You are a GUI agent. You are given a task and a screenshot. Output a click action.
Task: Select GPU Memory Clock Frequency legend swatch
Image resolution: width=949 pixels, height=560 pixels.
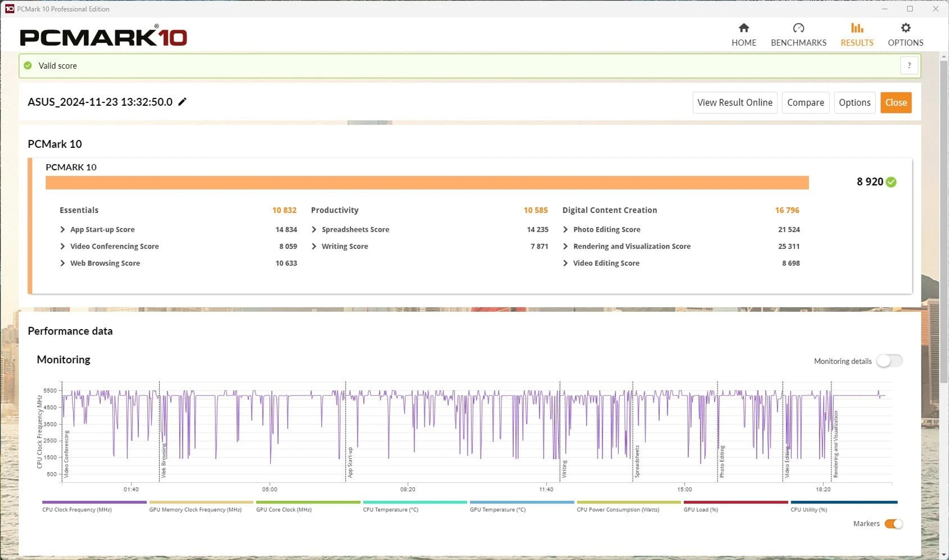pyautogui.click(x=201, y=502)
